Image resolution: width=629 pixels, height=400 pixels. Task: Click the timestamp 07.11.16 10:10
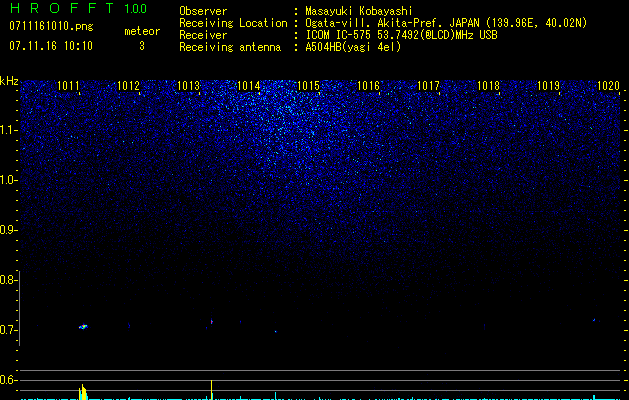(x=51, y=46)
